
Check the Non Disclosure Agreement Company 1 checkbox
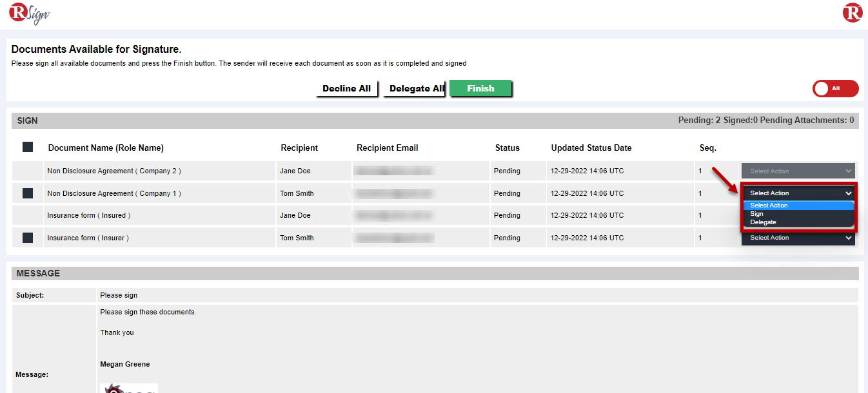click(x=28, y=193)
